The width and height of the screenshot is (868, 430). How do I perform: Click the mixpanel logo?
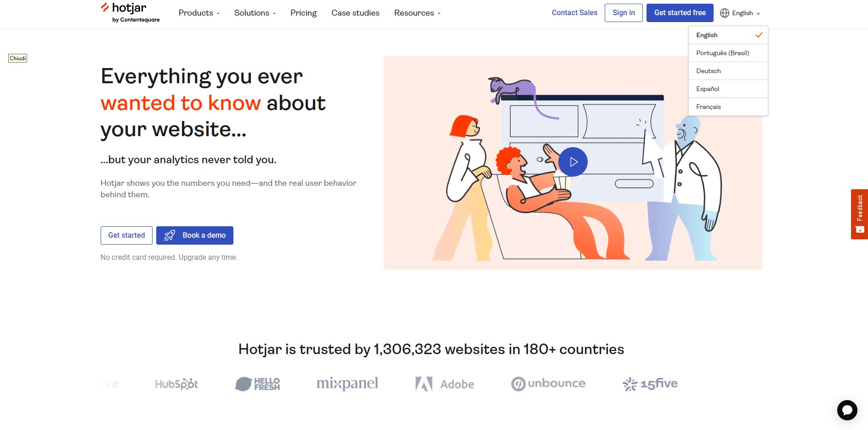click(x=347, y=384)
